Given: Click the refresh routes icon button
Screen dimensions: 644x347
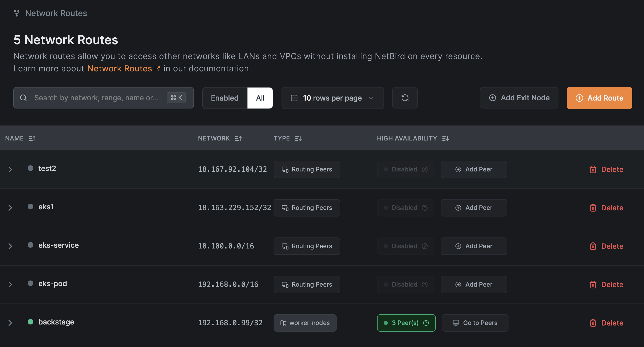Looking at the screenshot, I should 405,98.
